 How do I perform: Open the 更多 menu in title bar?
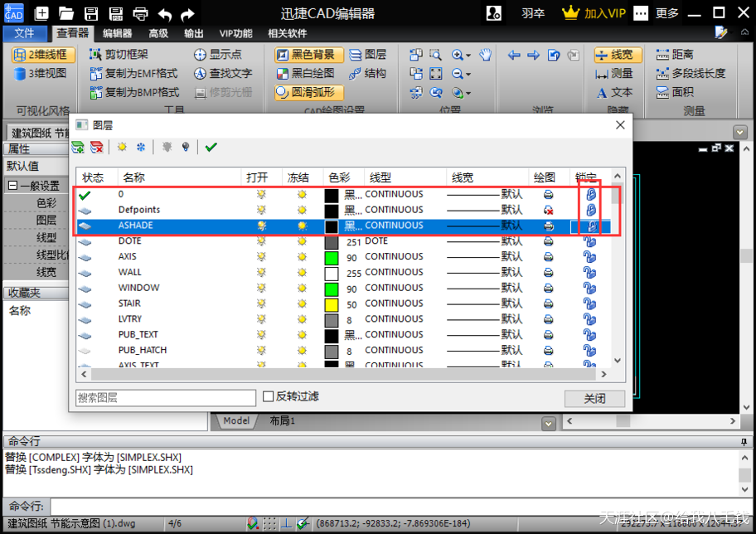[x=667, y=13]
